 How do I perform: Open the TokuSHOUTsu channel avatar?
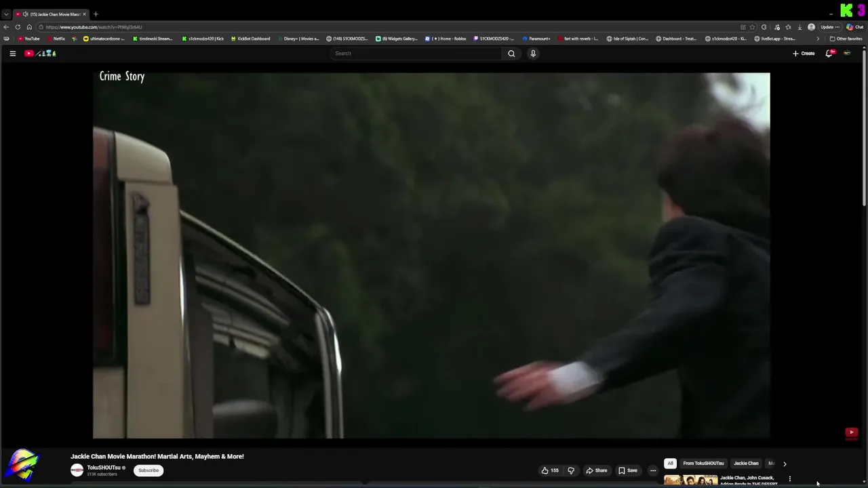coord(77,470)
